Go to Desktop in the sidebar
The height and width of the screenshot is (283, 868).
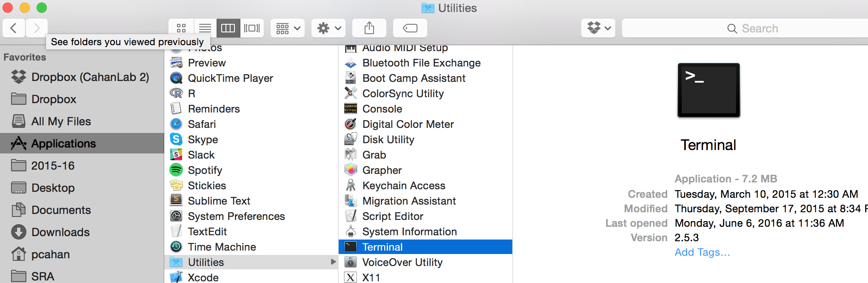pyautogui.click(x=82, y=188)
